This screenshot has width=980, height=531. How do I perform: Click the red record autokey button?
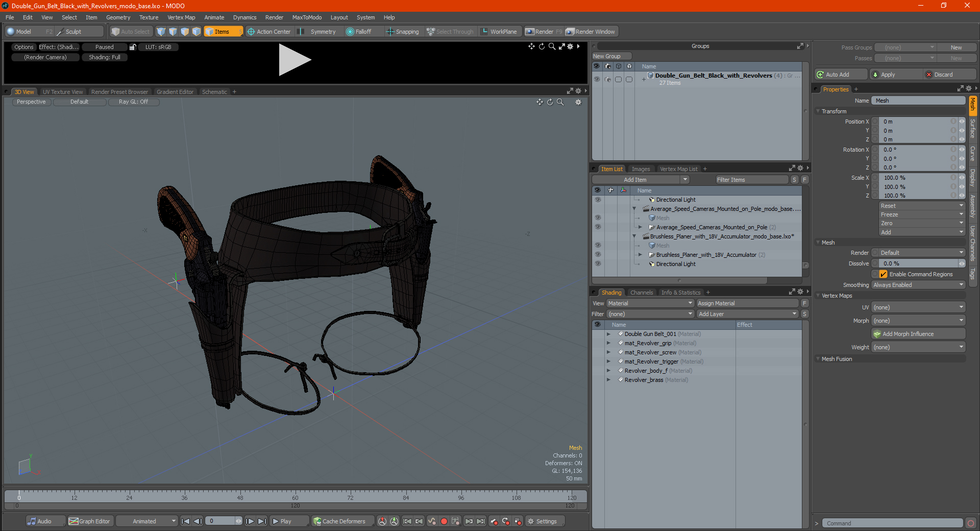444,521
